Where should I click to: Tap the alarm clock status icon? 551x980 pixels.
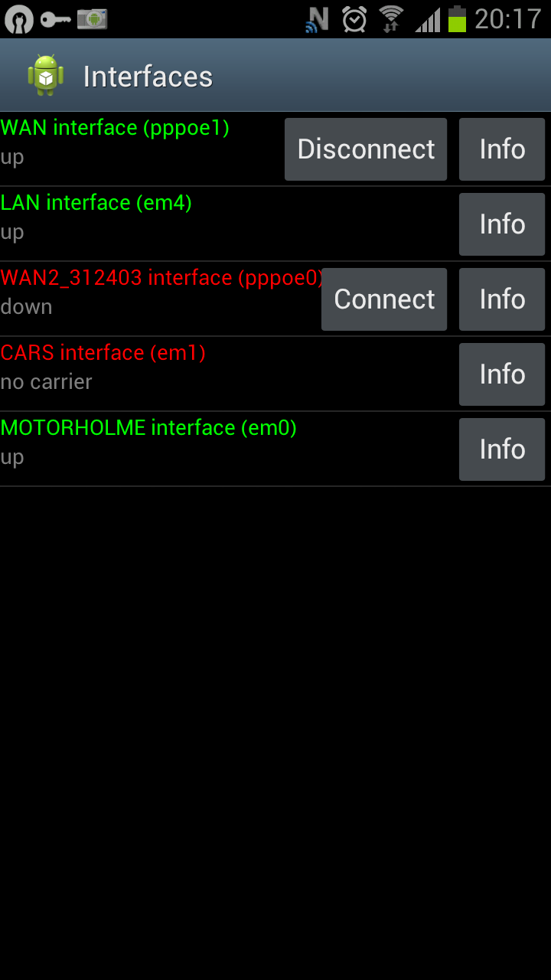pos(354,19)
